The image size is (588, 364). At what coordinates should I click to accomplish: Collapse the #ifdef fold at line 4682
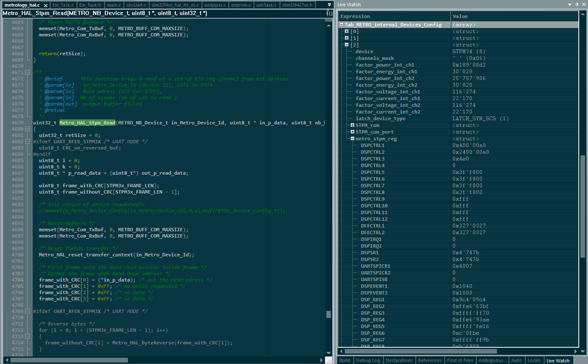(27, 142)
